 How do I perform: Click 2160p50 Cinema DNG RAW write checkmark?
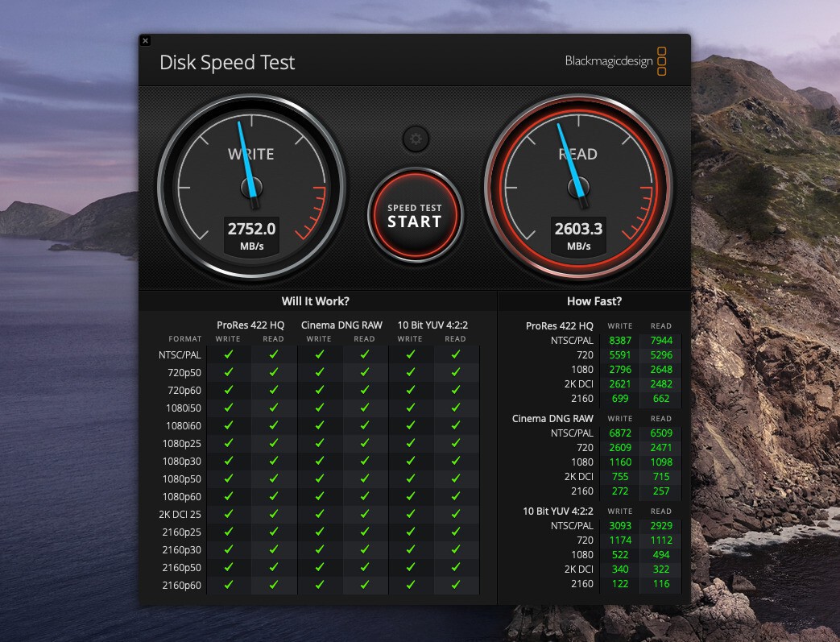[320, 566]
